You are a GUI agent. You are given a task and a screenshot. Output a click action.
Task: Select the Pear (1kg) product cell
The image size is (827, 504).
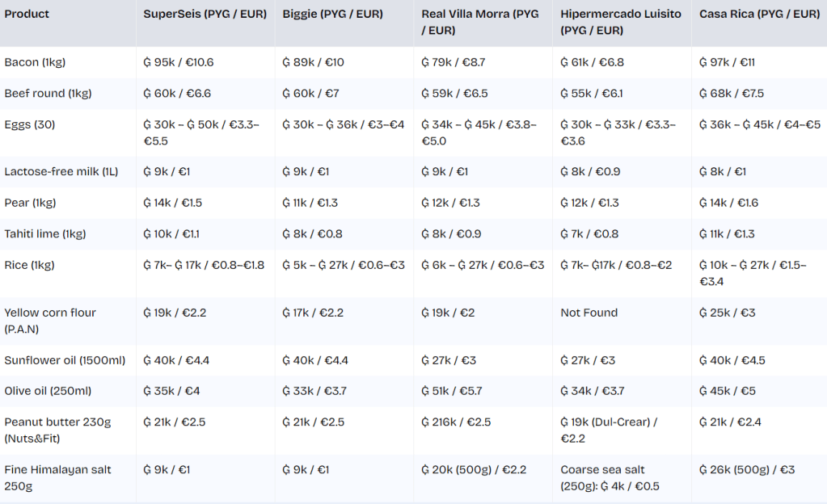click(32, 203)
